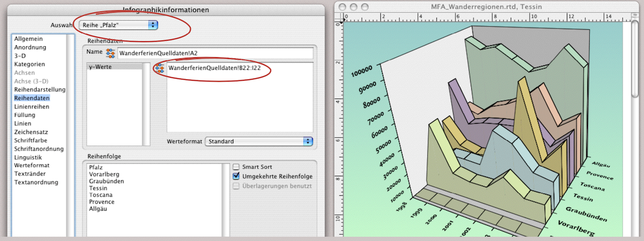The width and height of the screenshot is (644, 241).
Task: Select Allgemein in the left list
Action: tap(28, 38)
